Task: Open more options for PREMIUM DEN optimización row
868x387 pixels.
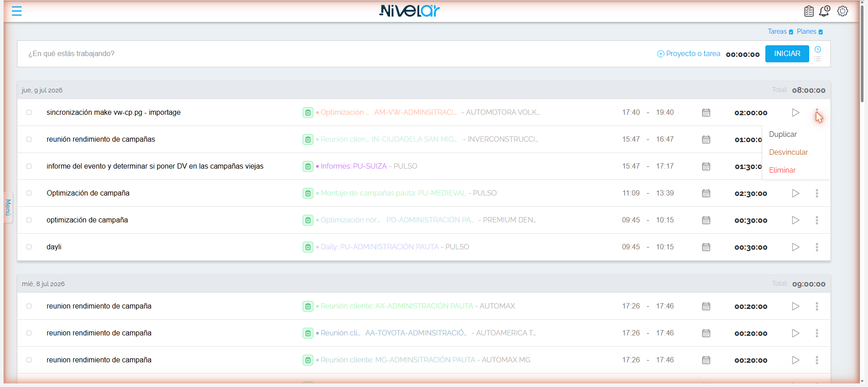Action: tap(817, 220)
